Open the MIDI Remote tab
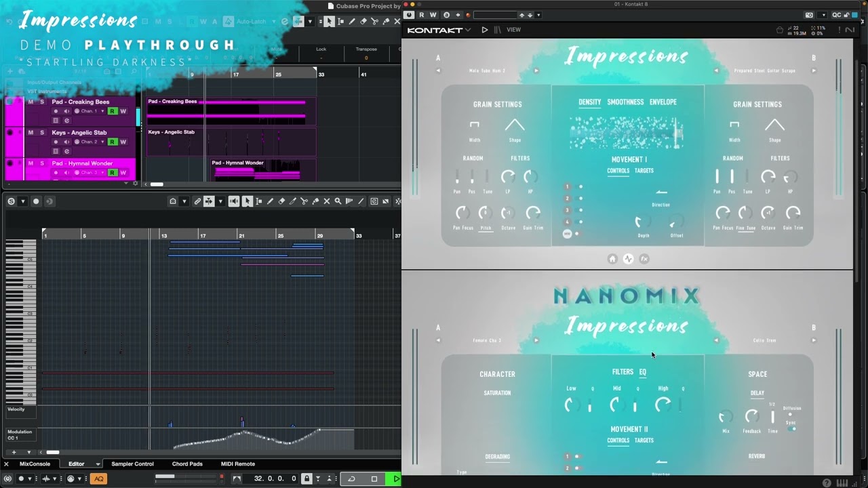 (237, 464)
